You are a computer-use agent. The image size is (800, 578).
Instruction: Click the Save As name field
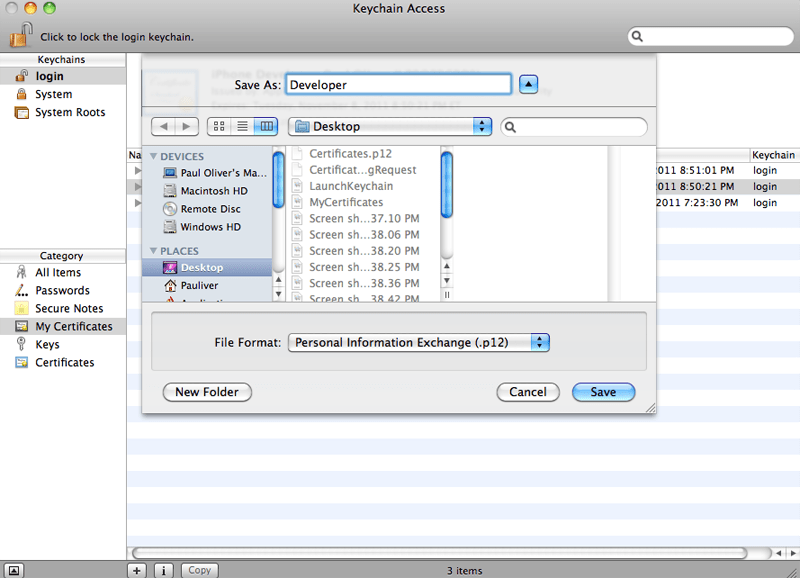398,85
